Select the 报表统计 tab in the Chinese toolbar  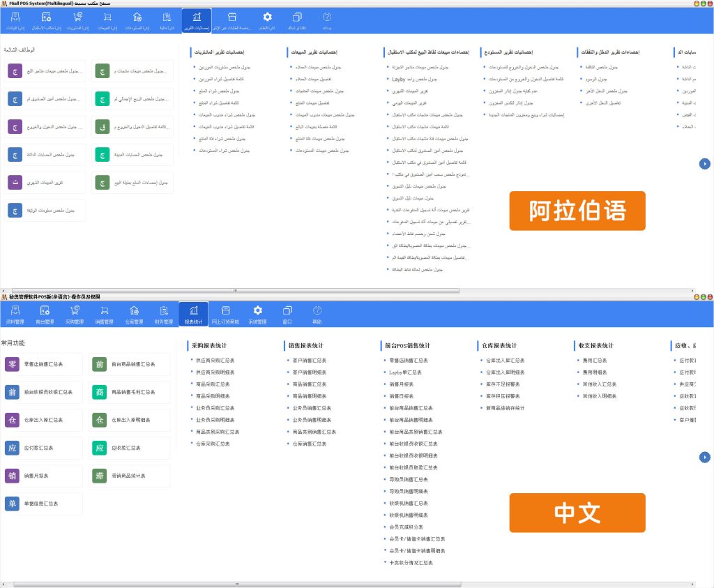point(194,315)
